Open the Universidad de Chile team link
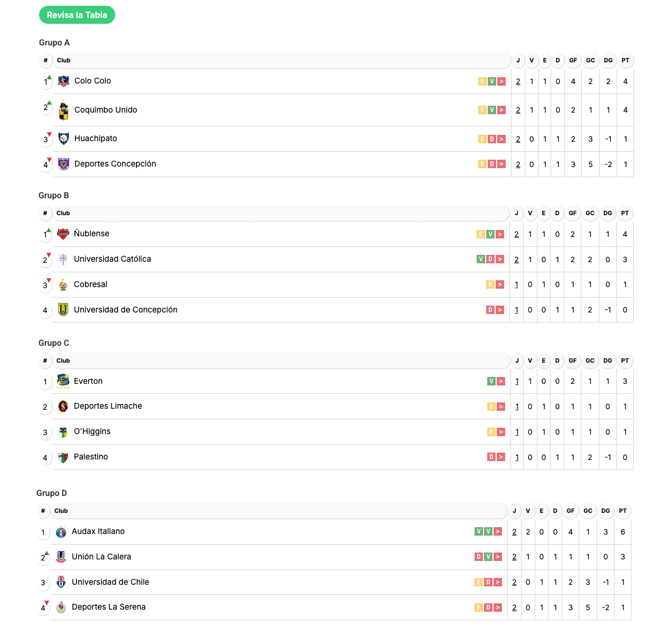Image resolution: width=660 pixels, height=644 pixels. (110, 582)
